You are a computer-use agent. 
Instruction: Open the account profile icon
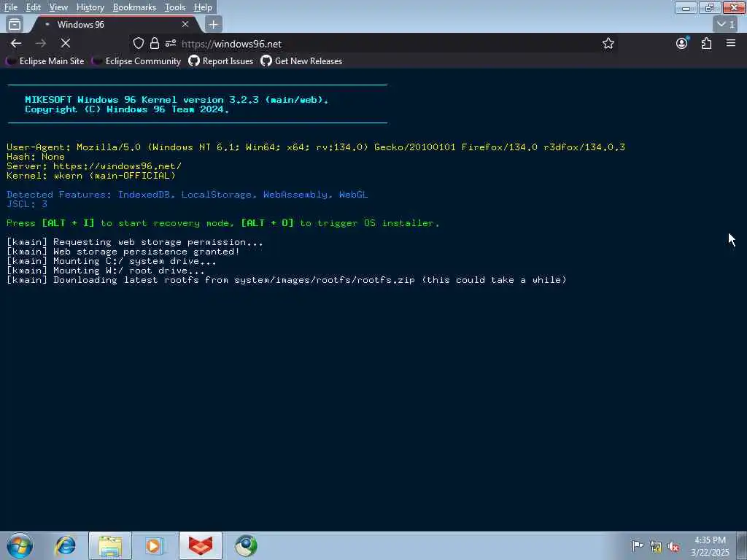(682, 43)
